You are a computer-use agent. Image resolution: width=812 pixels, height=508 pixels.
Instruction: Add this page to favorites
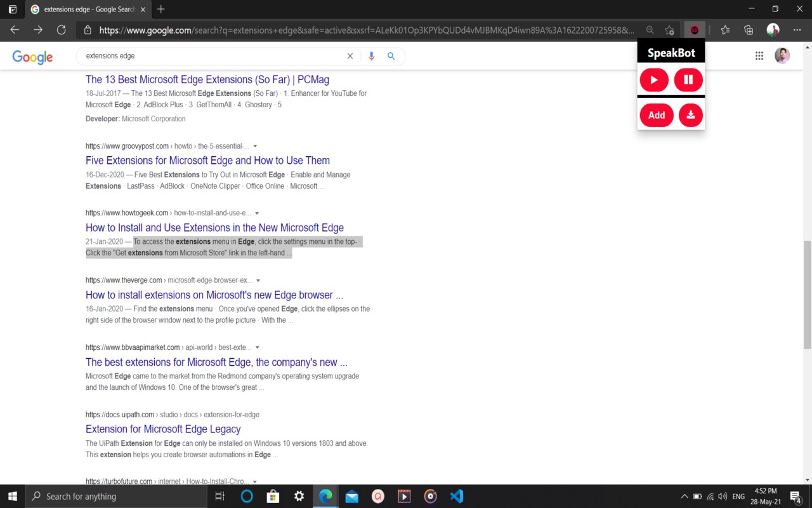[669, 30]
